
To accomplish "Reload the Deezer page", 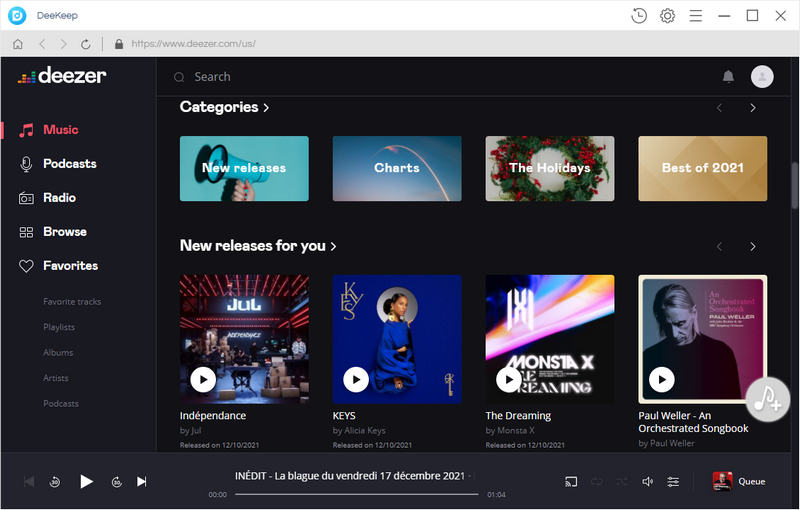I will (86, 44).
